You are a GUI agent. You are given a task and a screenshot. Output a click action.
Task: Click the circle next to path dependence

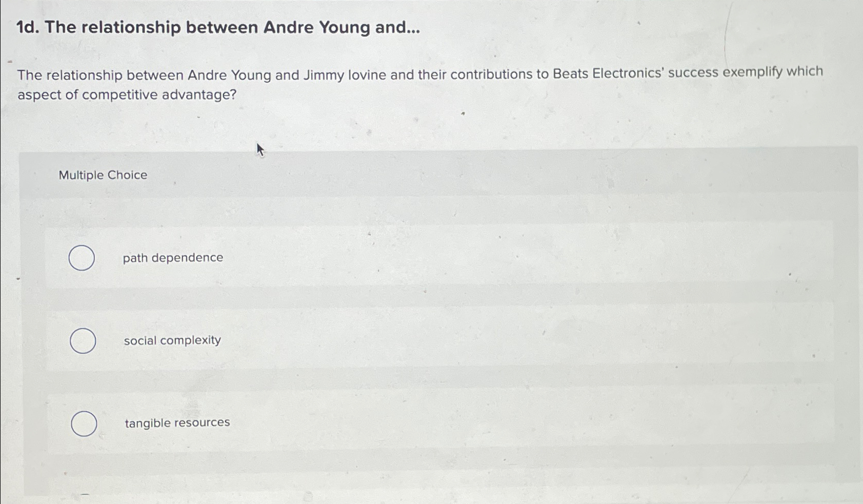[82, 258]
